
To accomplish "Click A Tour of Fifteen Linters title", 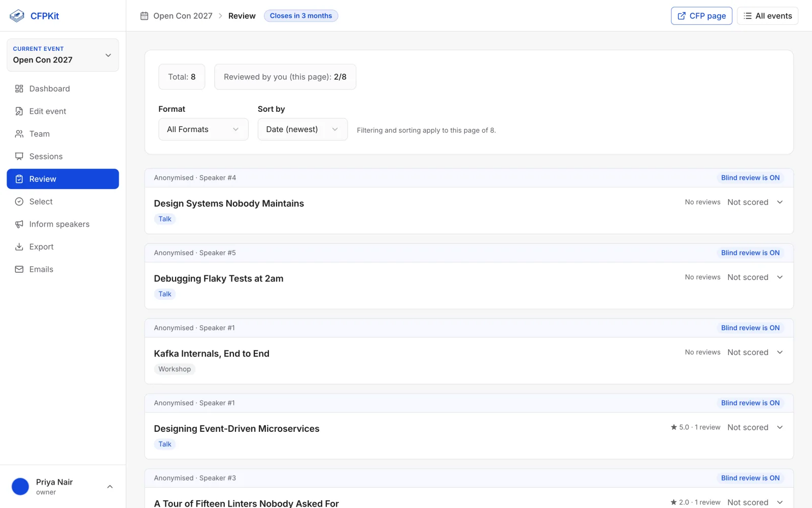I will pos(246,503).
